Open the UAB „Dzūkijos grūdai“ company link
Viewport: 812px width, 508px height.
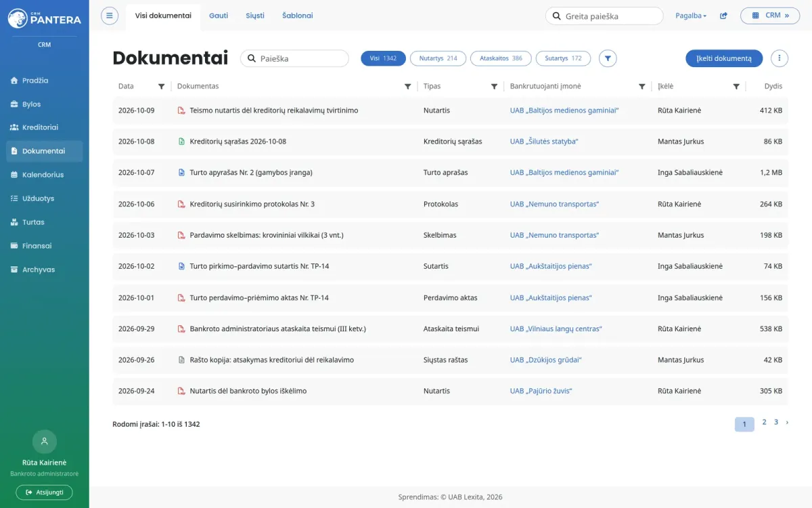[x=546, y=360]
